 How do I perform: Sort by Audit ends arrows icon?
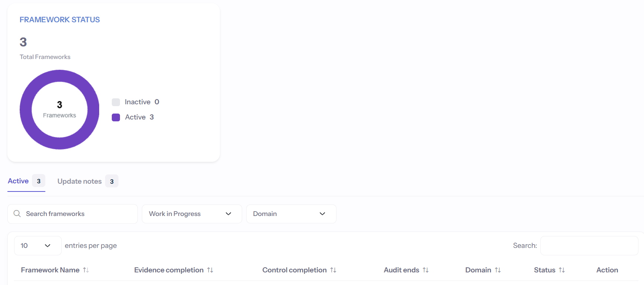point(426,270)
